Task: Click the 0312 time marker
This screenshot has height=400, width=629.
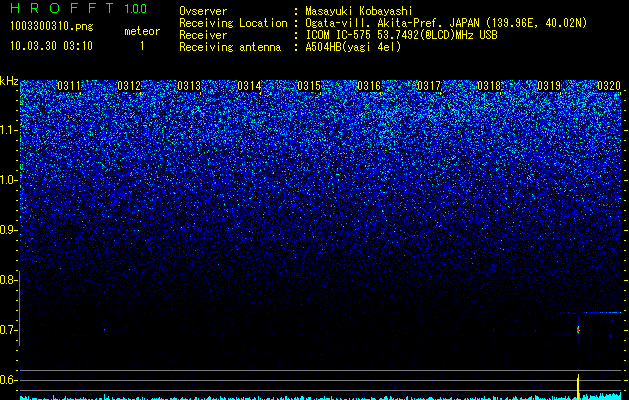Action: pos(129,86)
